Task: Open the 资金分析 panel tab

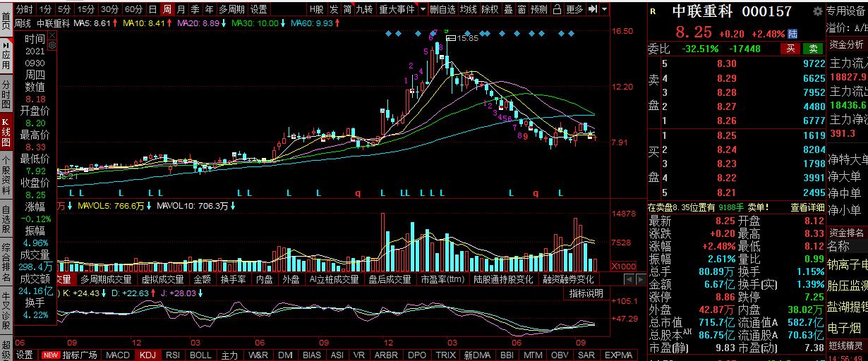Action: tap(846, 44)
